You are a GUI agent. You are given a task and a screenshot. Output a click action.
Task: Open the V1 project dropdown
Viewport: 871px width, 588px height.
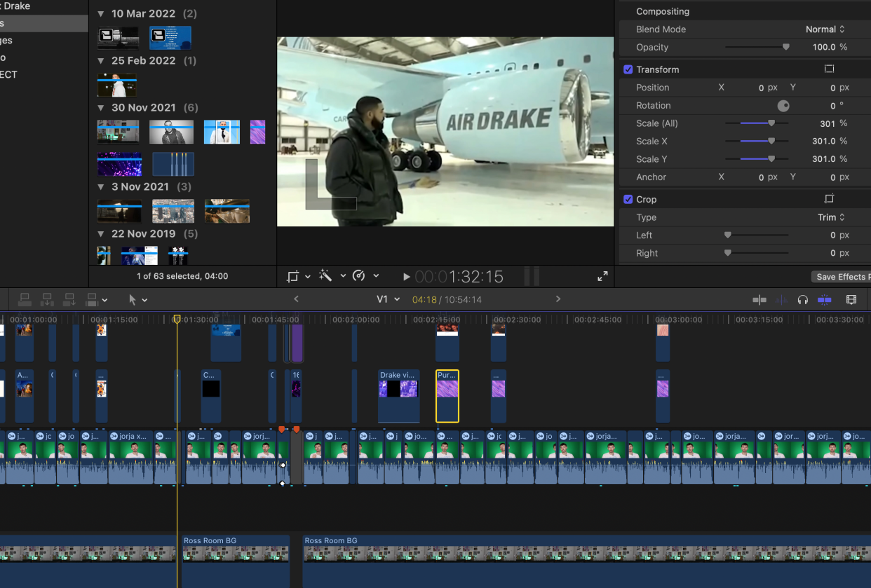(x=388, y=299)
